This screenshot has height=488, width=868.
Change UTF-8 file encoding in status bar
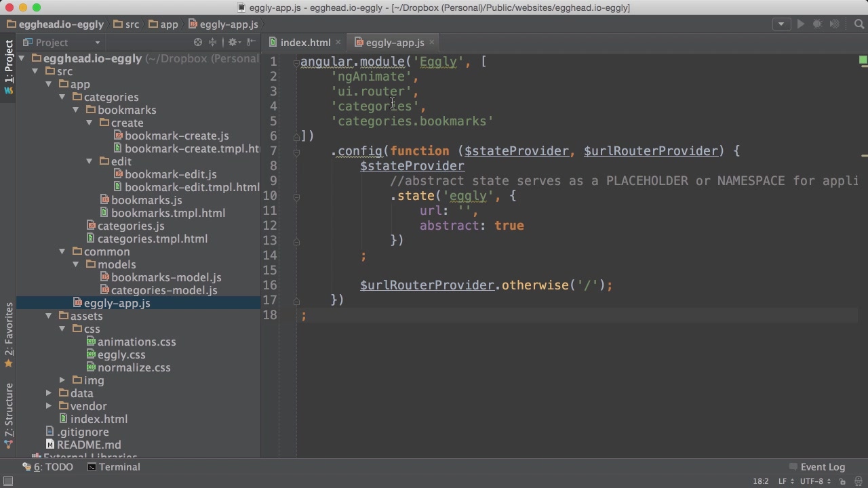tap(816, 481)
